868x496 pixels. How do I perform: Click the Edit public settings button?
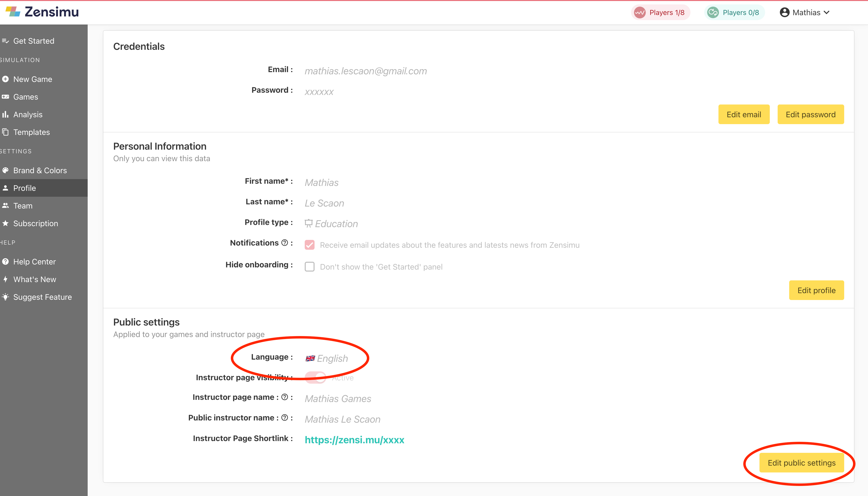(x=801, y=463)
